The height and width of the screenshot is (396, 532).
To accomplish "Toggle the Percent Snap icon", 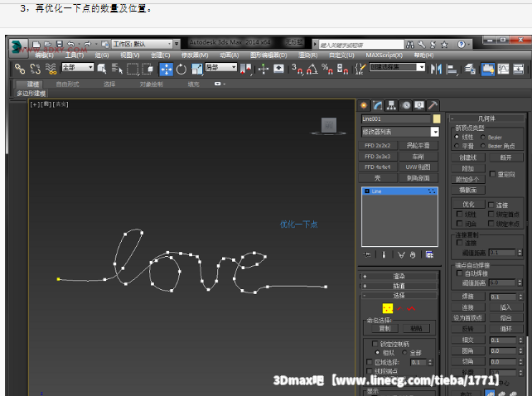I will tap(327, 69).
